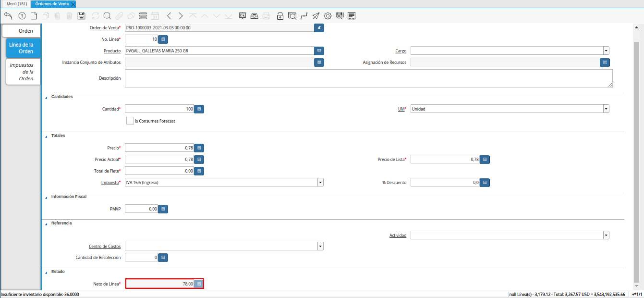
Task: Click the Producto label link
Action: [112, 50]
